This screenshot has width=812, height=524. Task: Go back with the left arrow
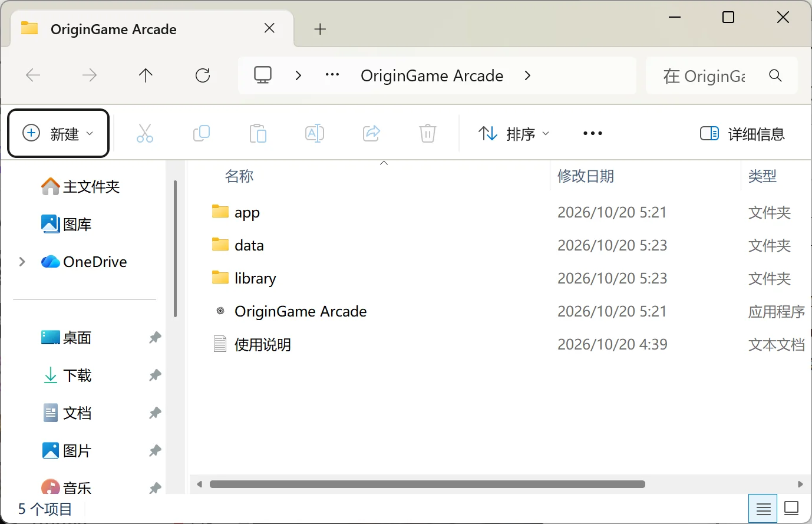(33, 75)
